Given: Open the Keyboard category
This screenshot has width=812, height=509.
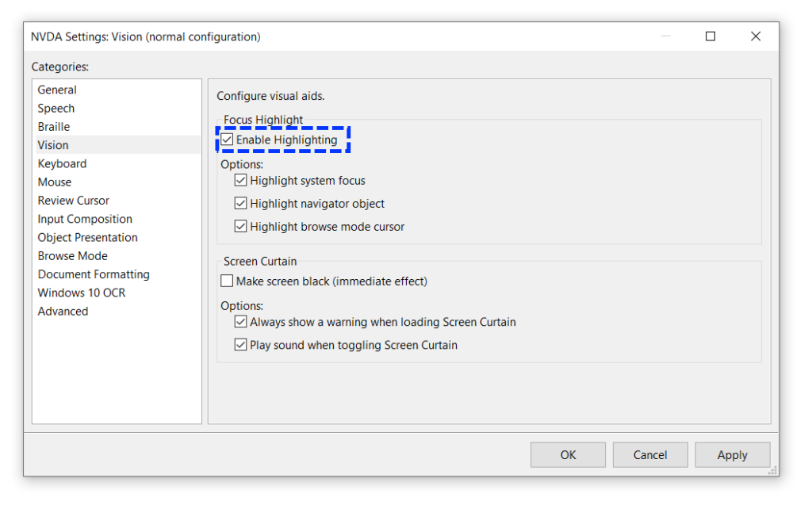Looking at the screenshot, I should point(117,163).
